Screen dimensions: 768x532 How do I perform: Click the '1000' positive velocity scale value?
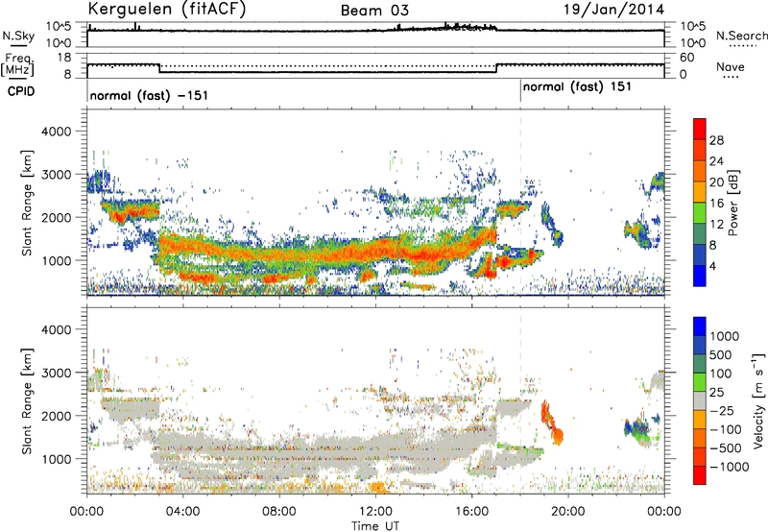(725, 336)
